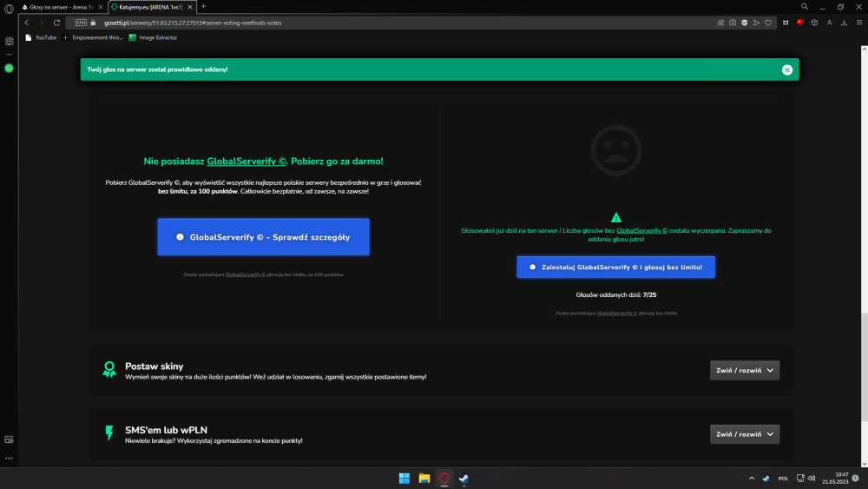Open GlobalServerify link under left blue button
This screenshot has width=868, height=489.
246,274
